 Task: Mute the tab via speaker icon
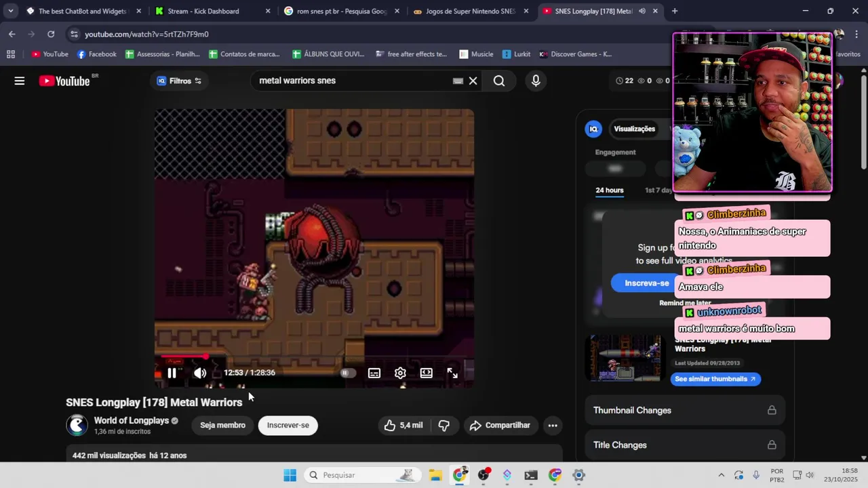pos(642,11)
